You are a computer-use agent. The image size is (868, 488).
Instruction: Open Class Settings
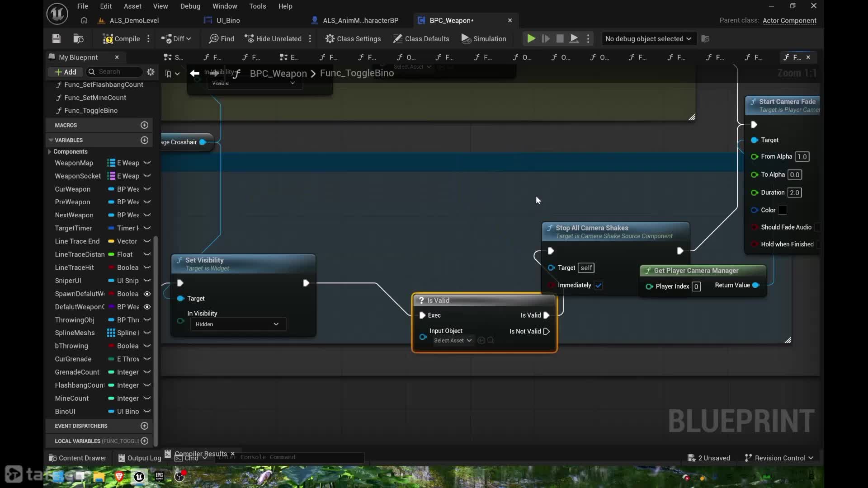click(x=353, y=39)
